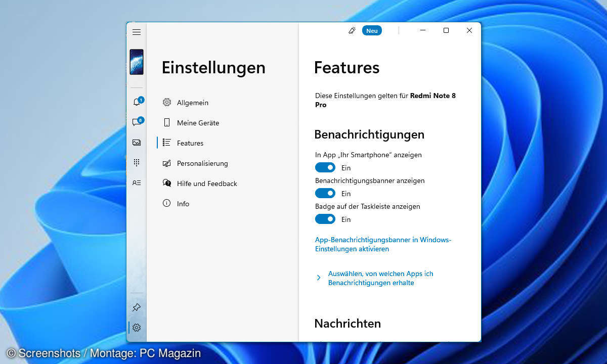Open contacts icon in sidebar
Viewport: 607px width, 364px height.
137,183
